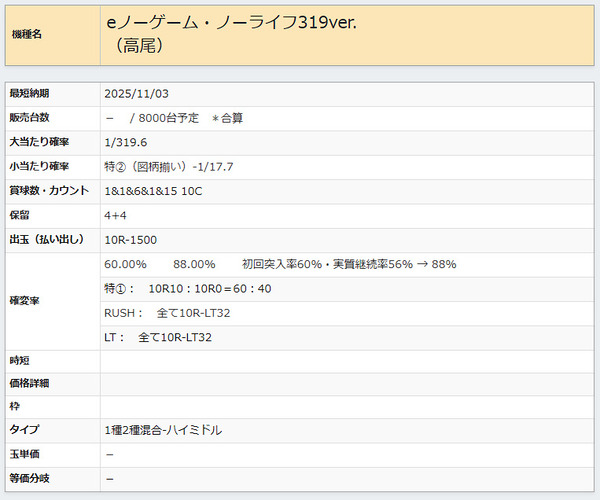The width and height of the screenshot is (600, 500).
Task: Click the 60.00% value
Action: tap(125, 264)
